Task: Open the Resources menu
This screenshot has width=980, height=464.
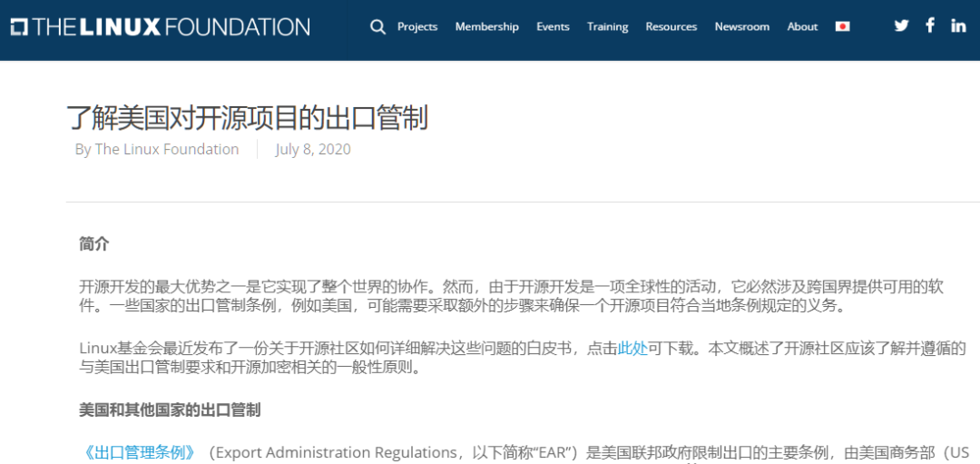Action: pyautogui.click(x=671, y=27)
